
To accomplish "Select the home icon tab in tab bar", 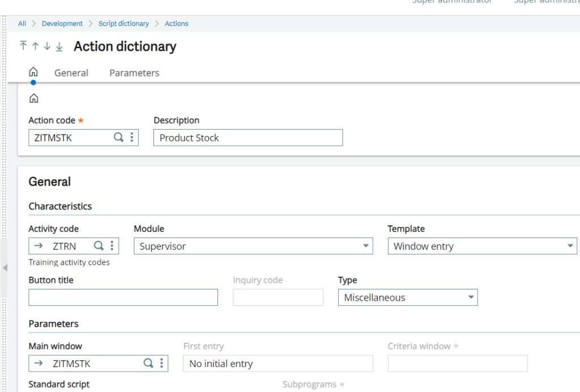I will point(33,72).
